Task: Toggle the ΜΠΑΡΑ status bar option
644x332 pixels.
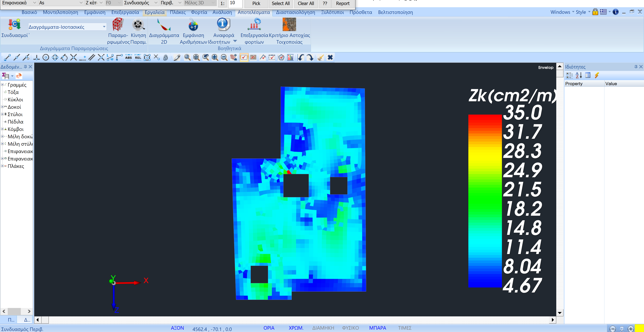Action: click(377, 328)
